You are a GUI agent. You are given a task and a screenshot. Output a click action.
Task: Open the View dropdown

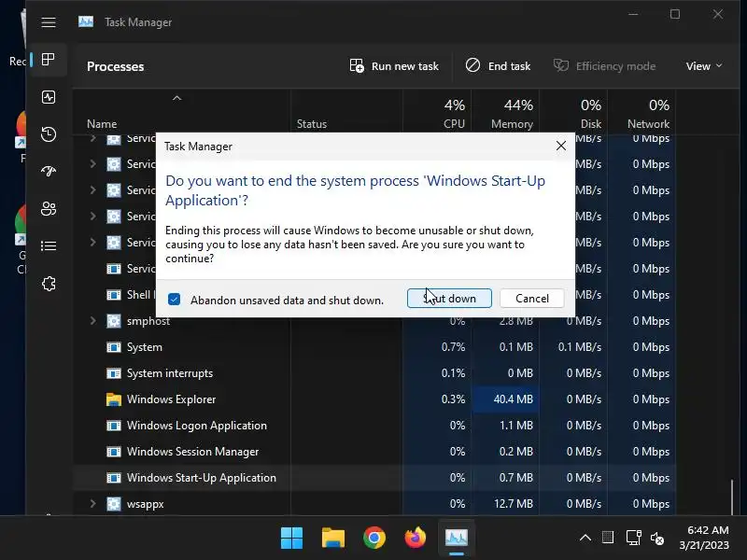coord(704,66)
